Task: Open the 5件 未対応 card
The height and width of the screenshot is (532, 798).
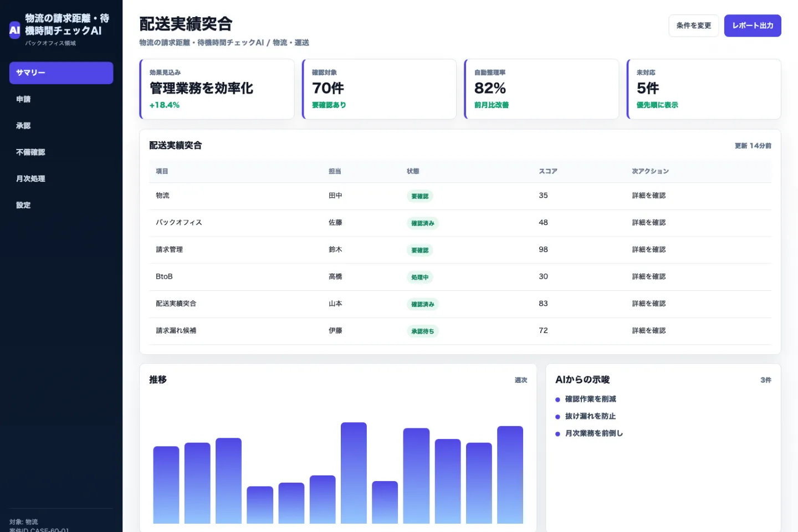Action: [x=704, y=89]
